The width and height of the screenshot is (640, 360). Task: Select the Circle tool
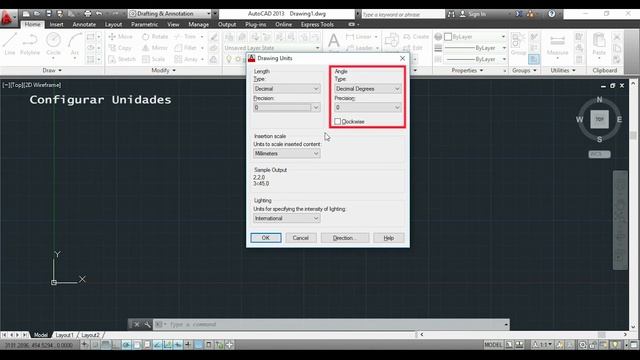tap(53, 44)
